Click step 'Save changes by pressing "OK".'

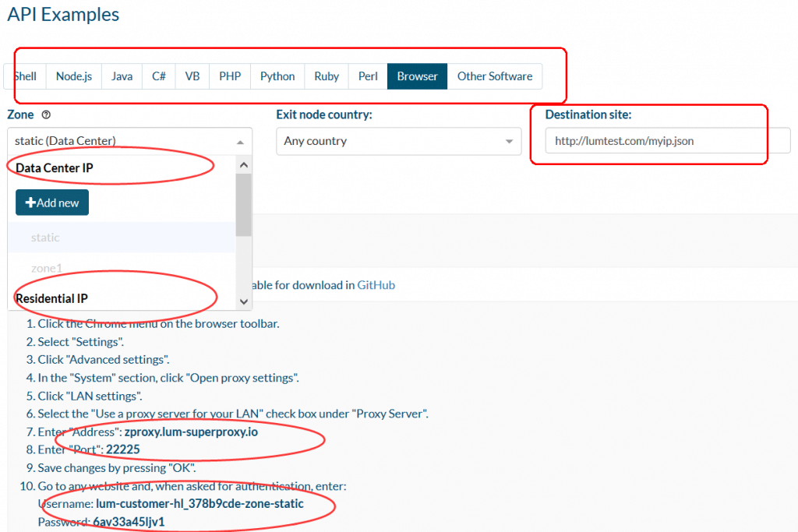[x=117, y=468]
